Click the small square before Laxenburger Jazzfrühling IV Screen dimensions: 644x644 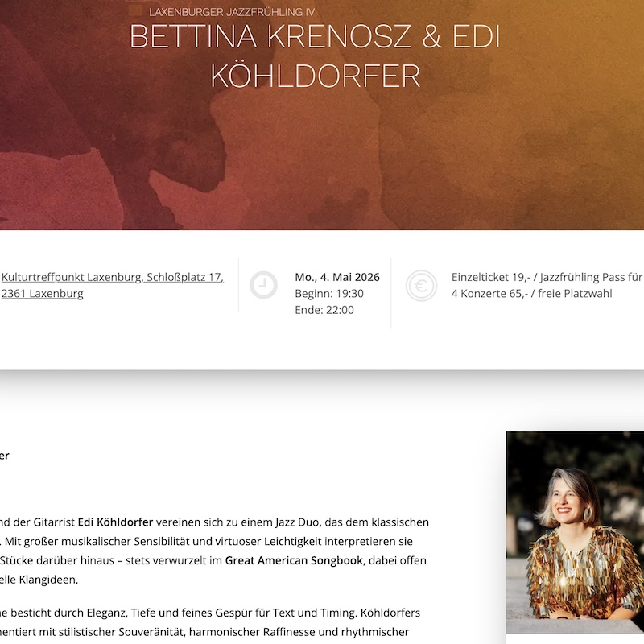click(x=135, y=10)
